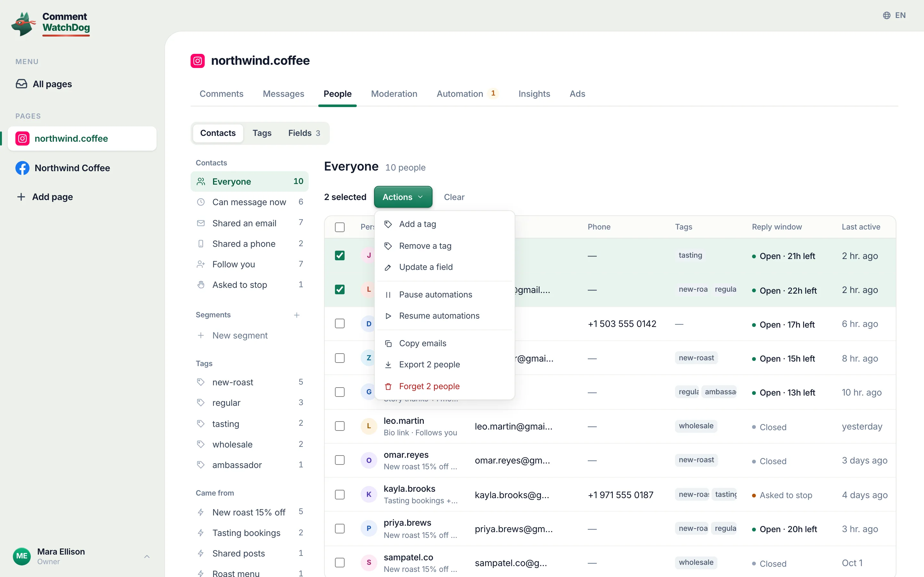Click the Facebook icon for Northwind Coffee page
Screen dimensions: 924x577
(22, 168)
